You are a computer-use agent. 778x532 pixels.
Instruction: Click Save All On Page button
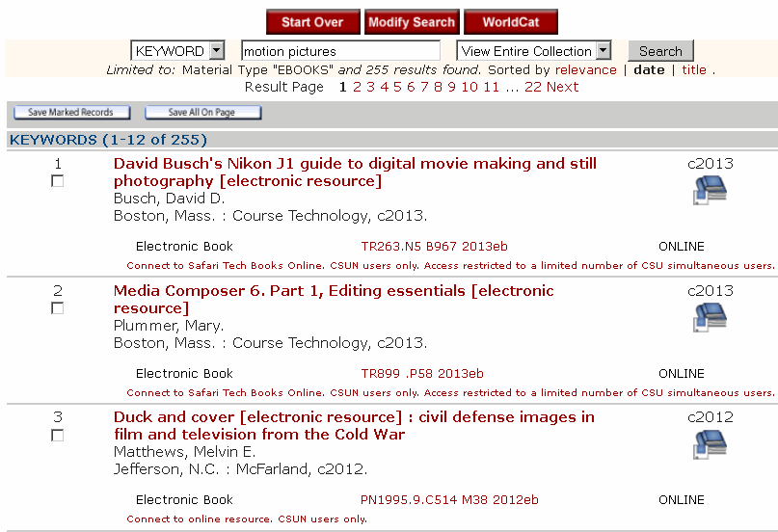click(x=202, y=113)
